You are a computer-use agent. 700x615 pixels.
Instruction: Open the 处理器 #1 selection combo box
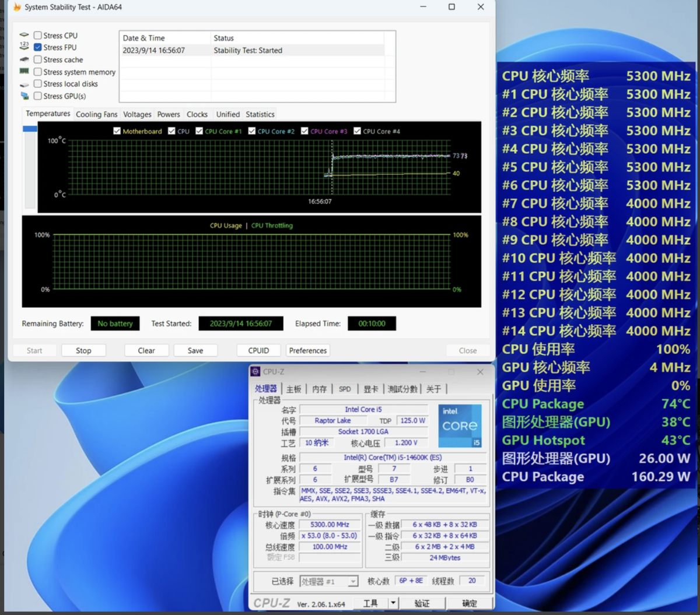coord(330,581)
